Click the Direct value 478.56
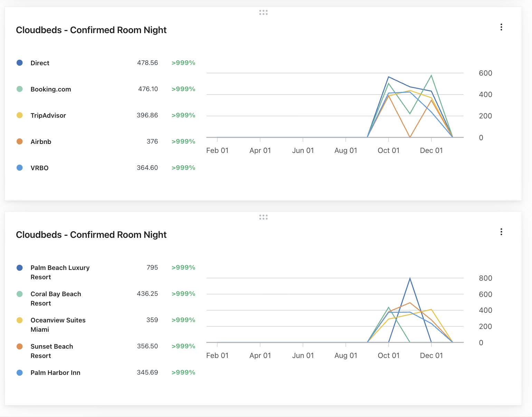The height and width of the screenshot is (417, 532). 148,63
